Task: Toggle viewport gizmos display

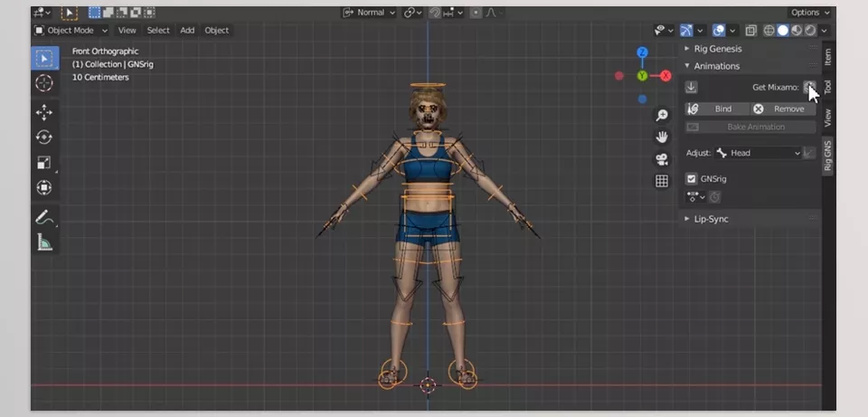Action: click(x=686, y=31)
